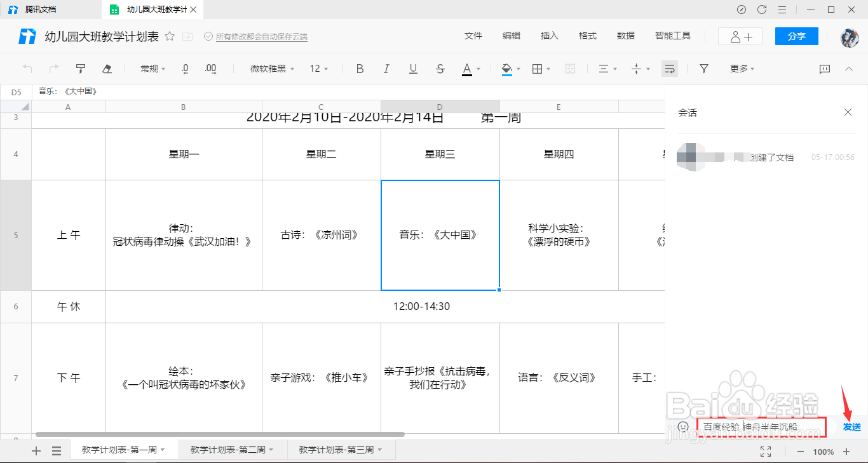868x463 pixels.
Task: Star the document with star icon
Action: coord(170,36)
